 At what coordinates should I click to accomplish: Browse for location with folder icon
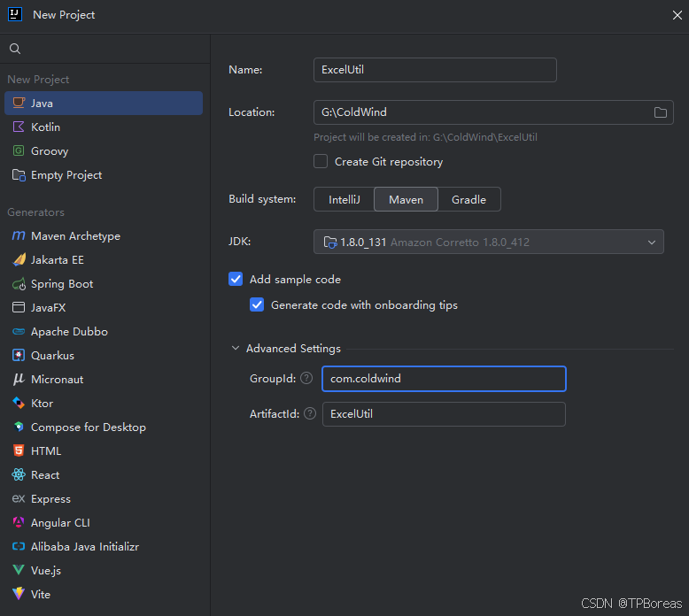point(660,112)
